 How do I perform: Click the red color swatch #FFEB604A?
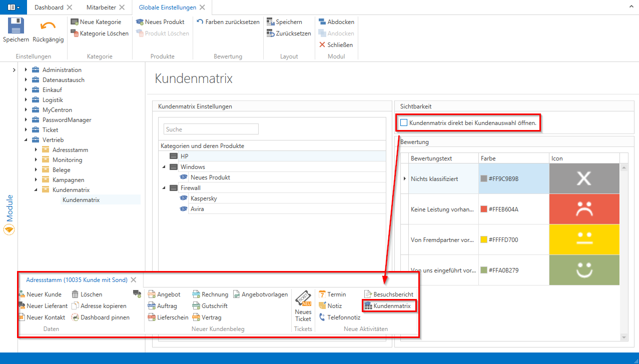(x=484, y=209)
